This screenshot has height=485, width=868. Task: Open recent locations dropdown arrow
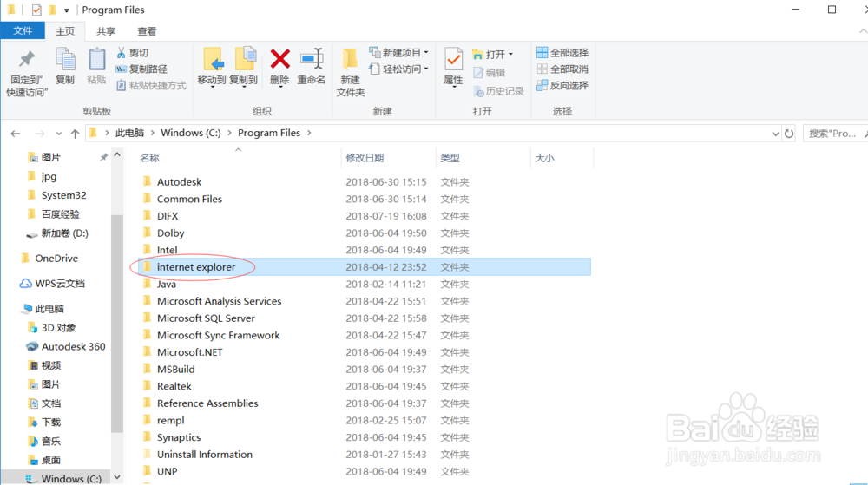[59, 134]
